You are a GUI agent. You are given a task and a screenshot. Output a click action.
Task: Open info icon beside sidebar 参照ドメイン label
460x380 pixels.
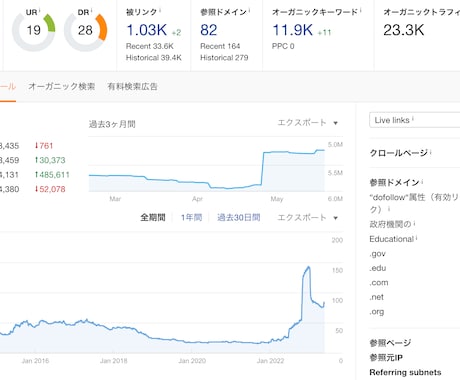coord(422,181)
